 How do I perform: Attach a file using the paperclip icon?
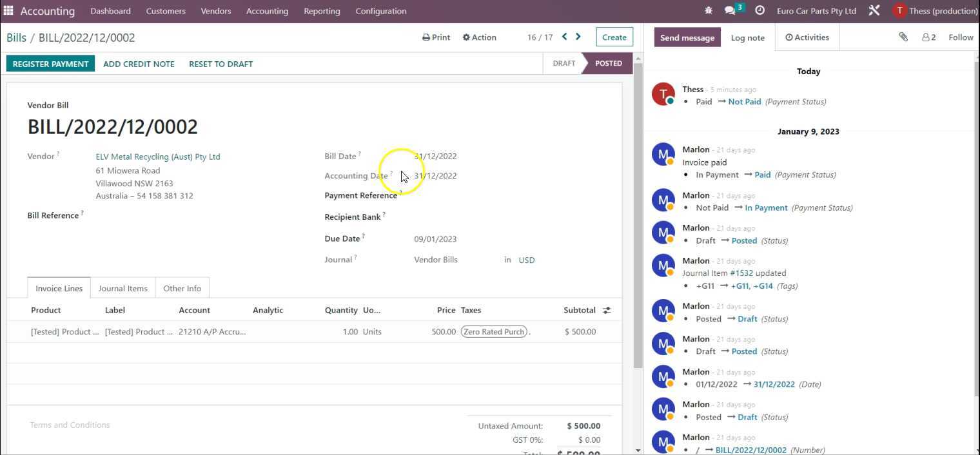[903, 37]
